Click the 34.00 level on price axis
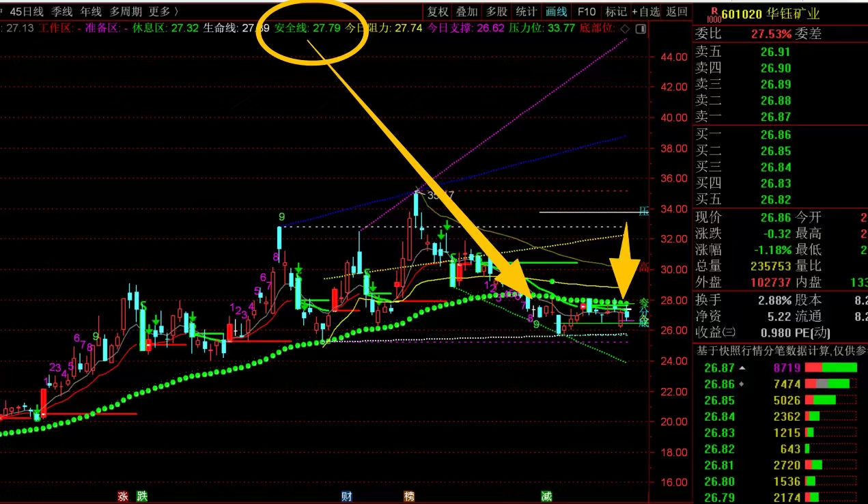This screenshot has height=504, width=868. [675, 209]
